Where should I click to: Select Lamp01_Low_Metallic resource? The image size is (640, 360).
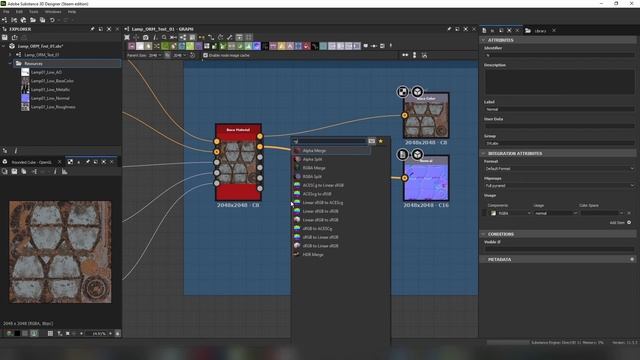point(50,89)
